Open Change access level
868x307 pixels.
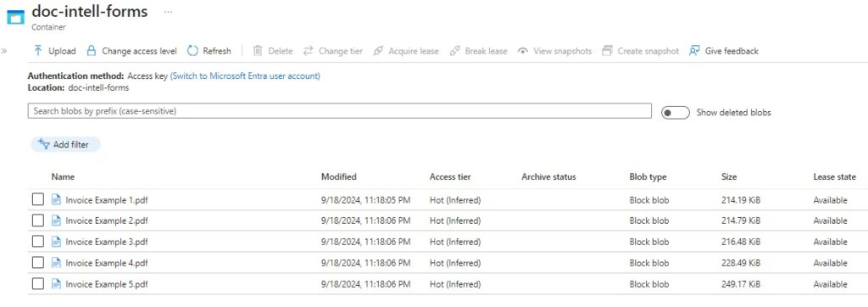(x=131, y=51)
